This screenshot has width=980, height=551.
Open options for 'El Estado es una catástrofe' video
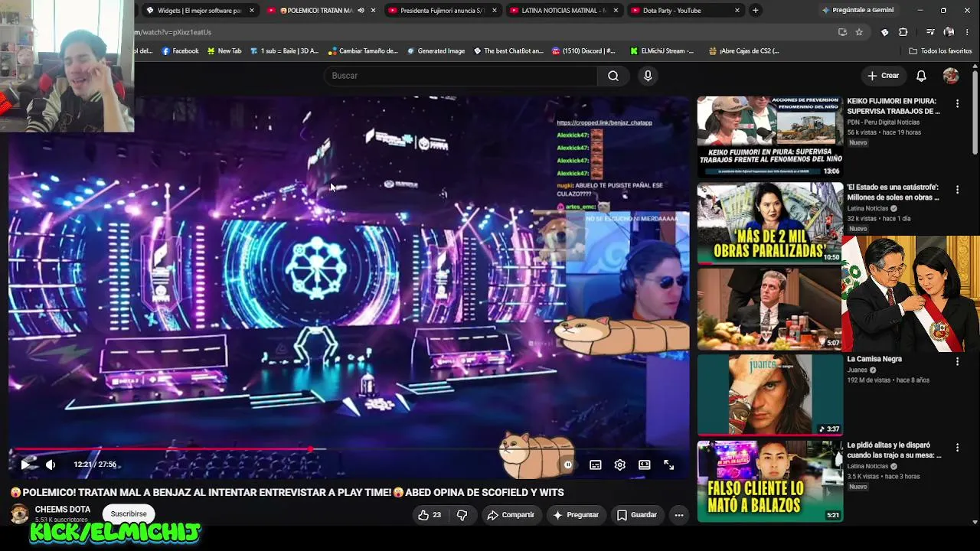[x=957, y=189]
